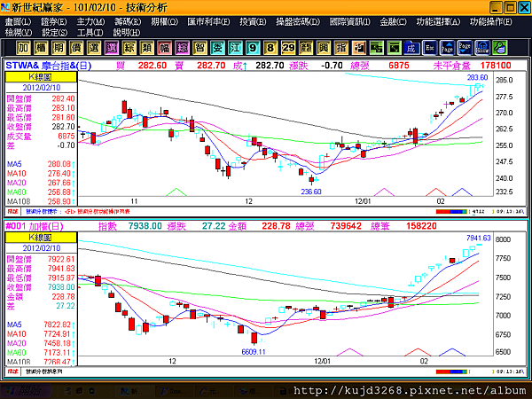Click the green single-window resize icon
The width and height of the screenshot is (532, 399).
394,48
